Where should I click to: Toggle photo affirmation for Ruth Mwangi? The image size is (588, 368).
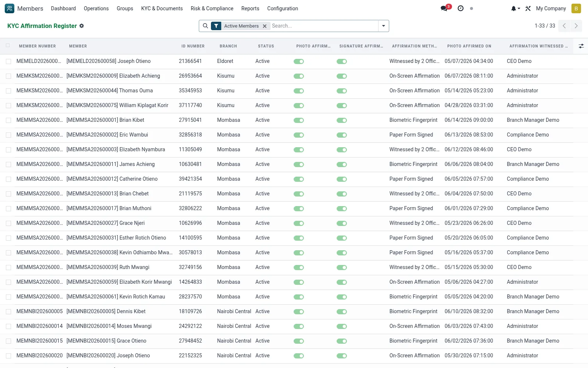point(299,268)
